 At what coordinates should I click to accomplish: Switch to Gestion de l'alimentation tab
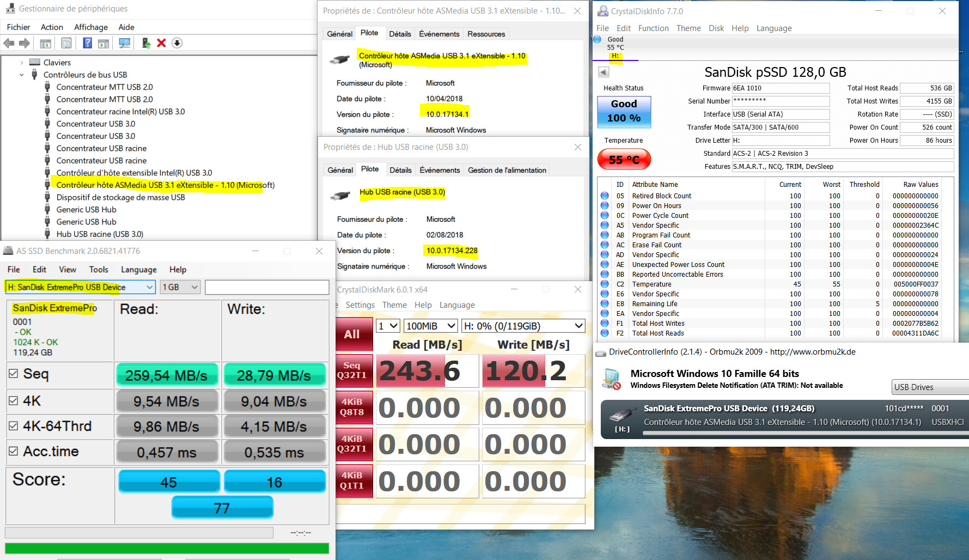coord(507,170)
